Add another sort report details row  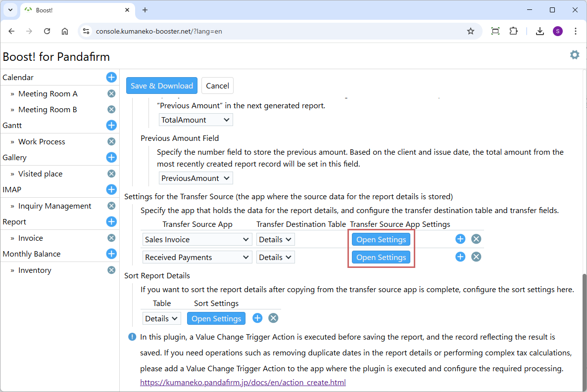[257, 318]
